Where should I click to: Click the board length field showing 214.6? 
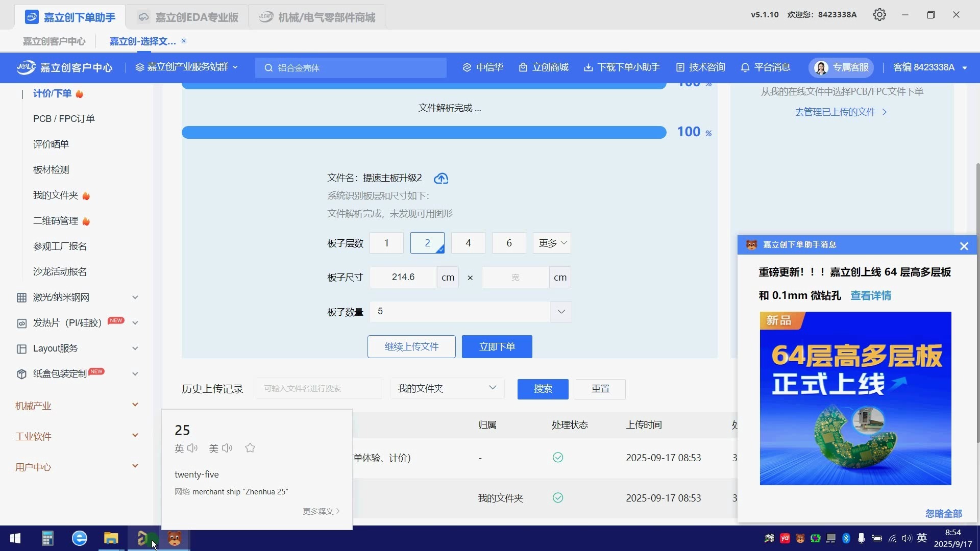pyautogui.click(x=403, y=277)
